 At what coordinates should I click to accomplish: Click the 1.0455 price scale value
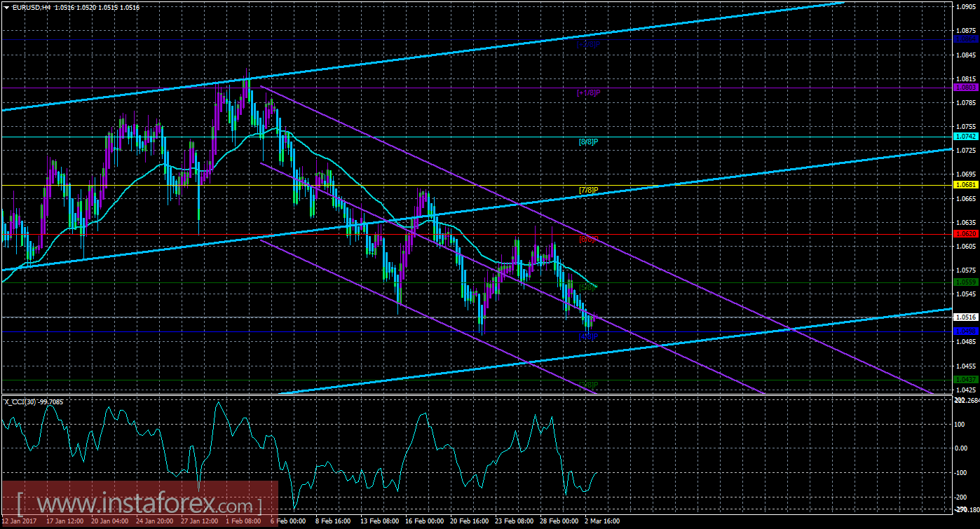(965, 366)
